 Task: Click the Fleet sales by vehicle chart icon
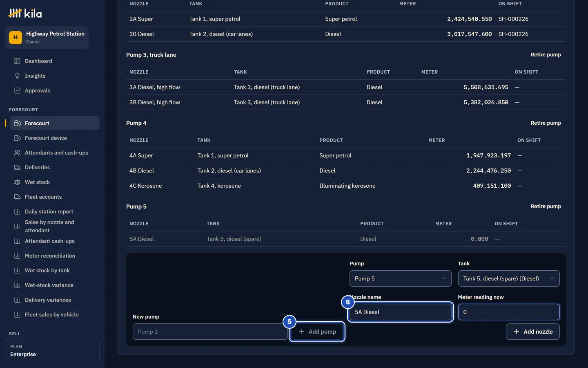pyautogui.click(x=17, y=314)
